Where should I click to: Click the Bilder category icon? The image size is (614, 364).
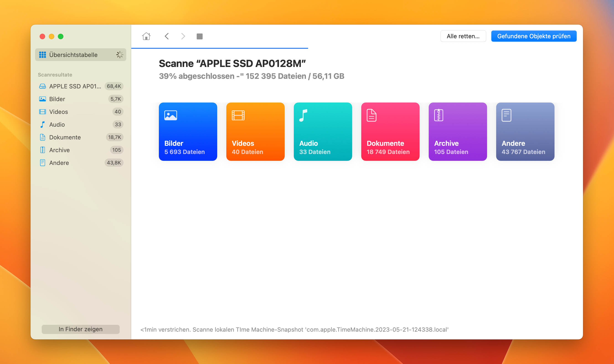(188, 131)
